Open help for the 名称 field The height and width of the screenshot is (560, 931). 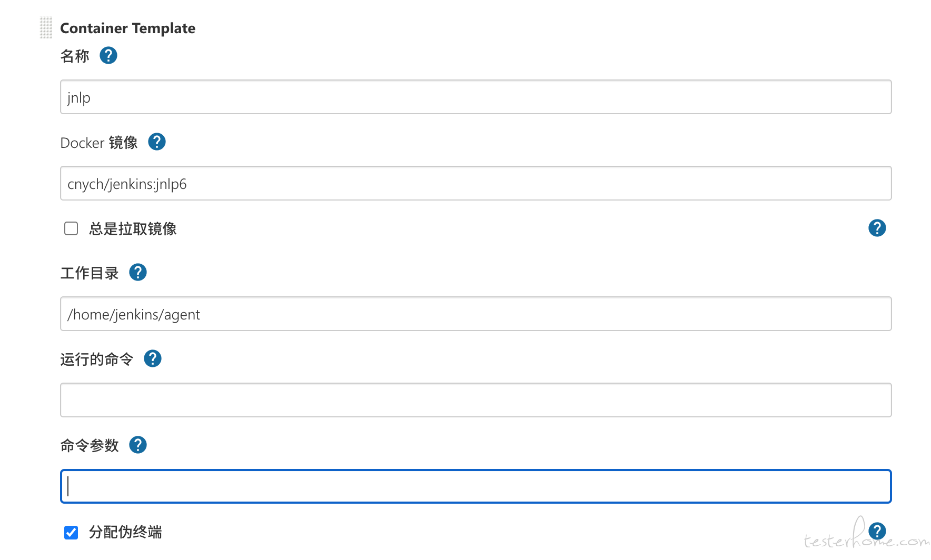point(108,55)
